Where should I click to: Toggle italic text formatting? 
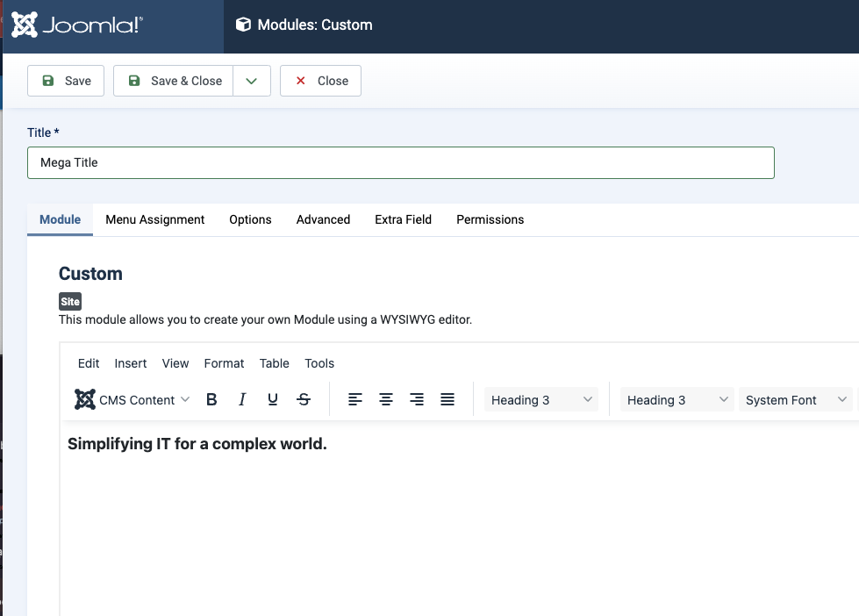point(242,400)
